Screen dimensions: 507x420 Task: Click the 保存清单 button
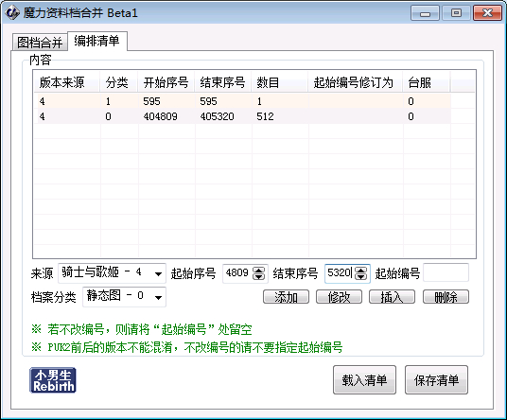tap(436, 380)
